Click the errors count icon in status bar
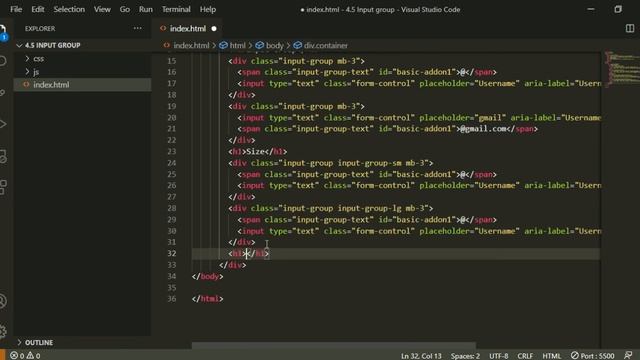 pyautogui.click(x=14, y=356)
